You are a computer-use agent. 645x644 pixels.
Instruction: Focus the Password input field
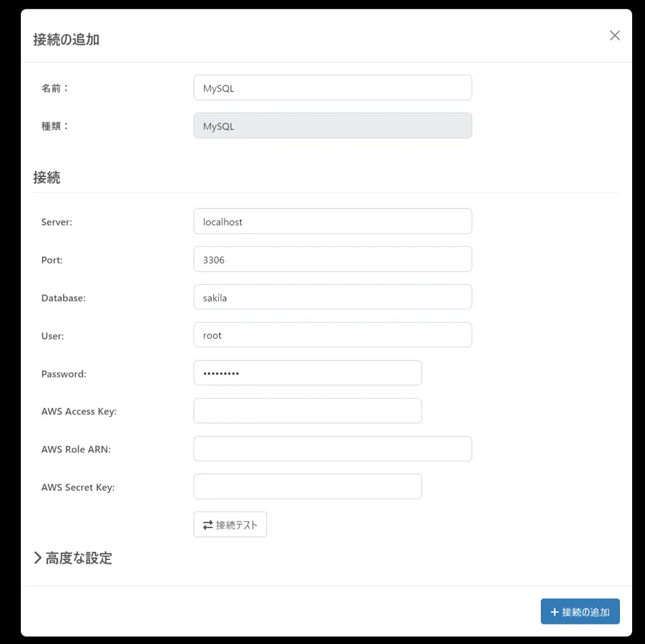pos(307,373)
